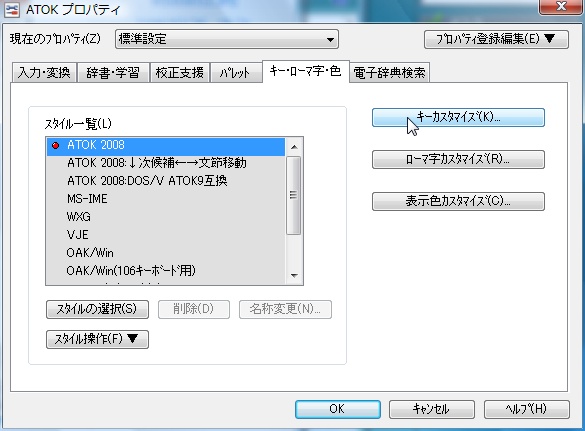Open the プロパティ登録編集(E) menu button
The image size is (585, 431).
(496, 39)
